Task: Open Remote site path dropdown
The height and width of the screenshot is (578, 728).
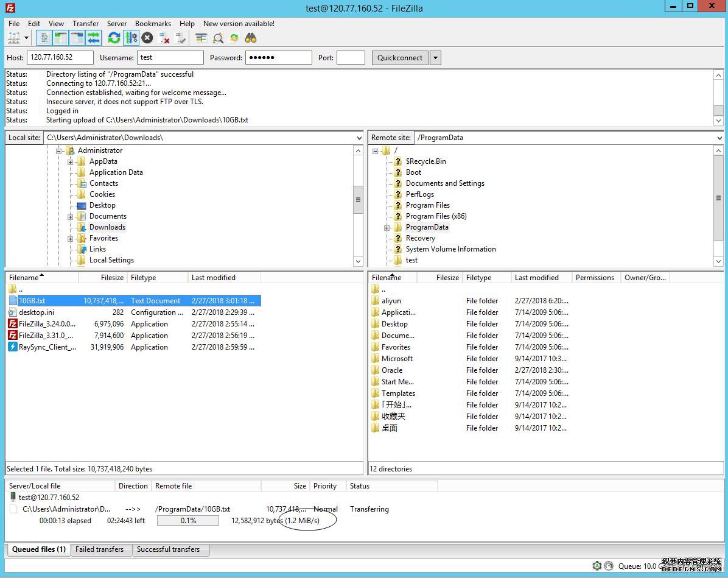Action: pyautogui.click(x=719, y=138)
